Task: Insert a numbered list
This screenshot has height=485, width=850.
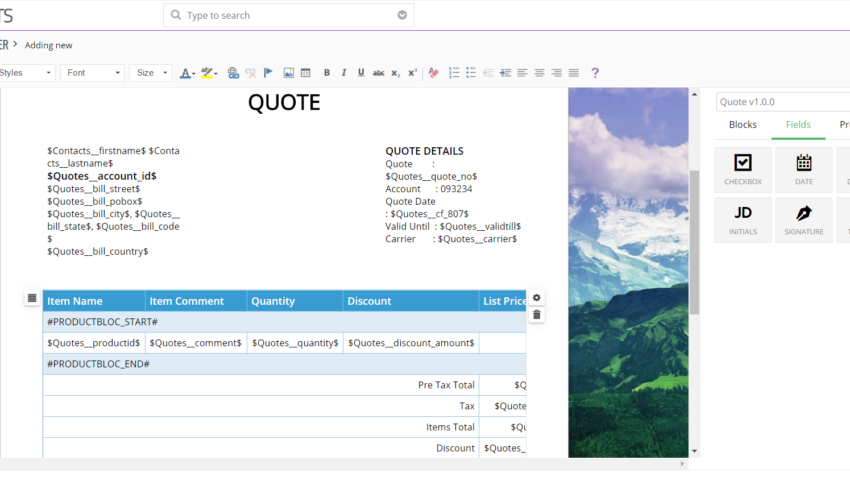Action: point(454,73)
